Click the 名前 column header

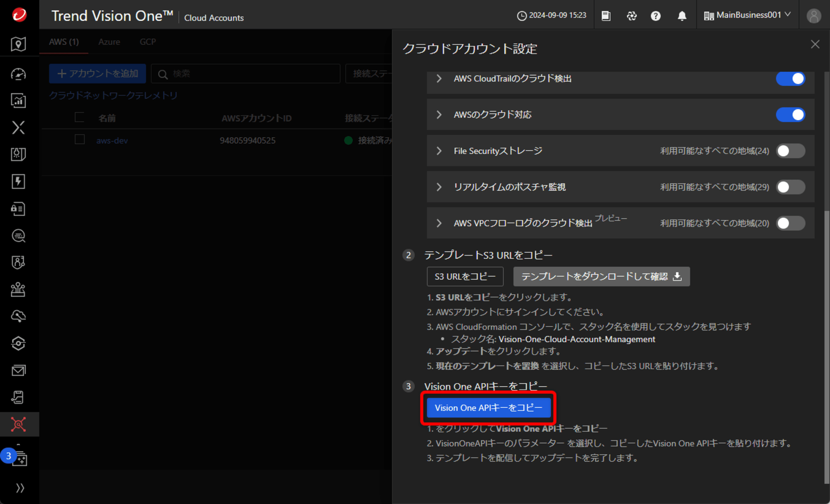pos(107,119)
